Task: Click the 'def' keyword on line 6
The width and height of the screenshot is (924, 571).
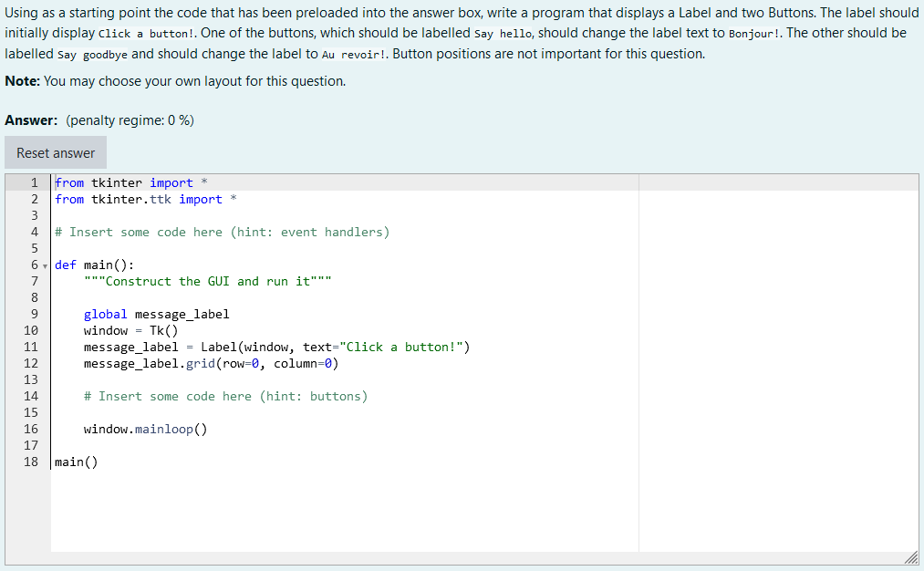Action: (62, 265)
